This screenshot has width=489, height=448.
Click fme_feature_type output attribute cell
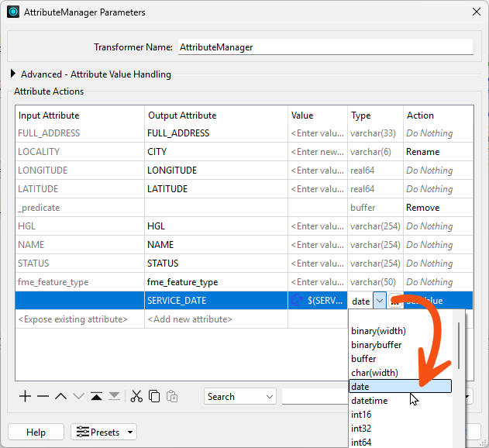coord(216,282)
